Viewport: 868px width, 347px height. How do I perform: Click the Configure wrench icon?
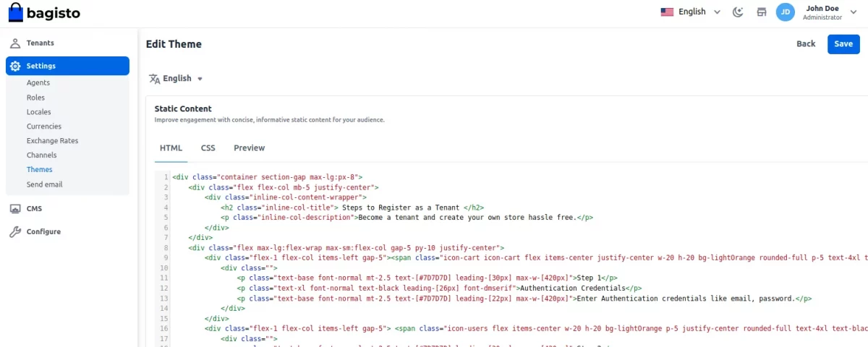tap(15, 232)
